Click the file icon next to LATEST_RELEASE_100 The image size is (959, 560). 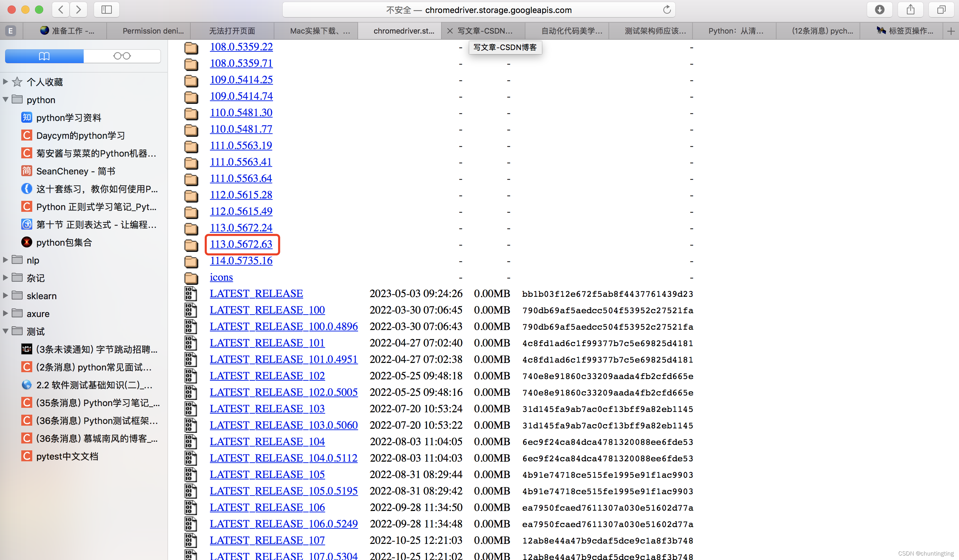click(x=191, y=310)
